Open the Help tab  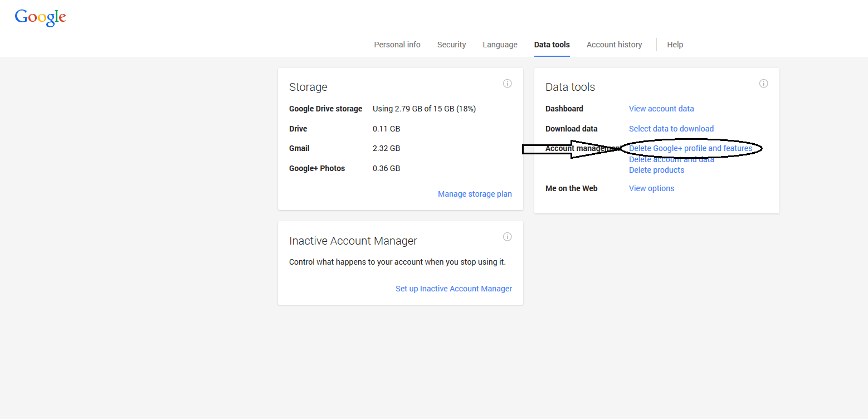point(675,45)
